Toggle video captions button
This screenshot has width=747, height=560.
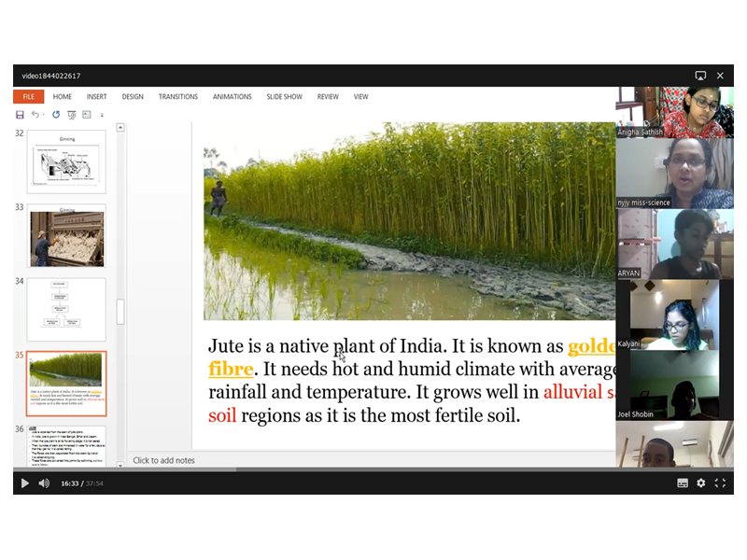tap(683, 483)
